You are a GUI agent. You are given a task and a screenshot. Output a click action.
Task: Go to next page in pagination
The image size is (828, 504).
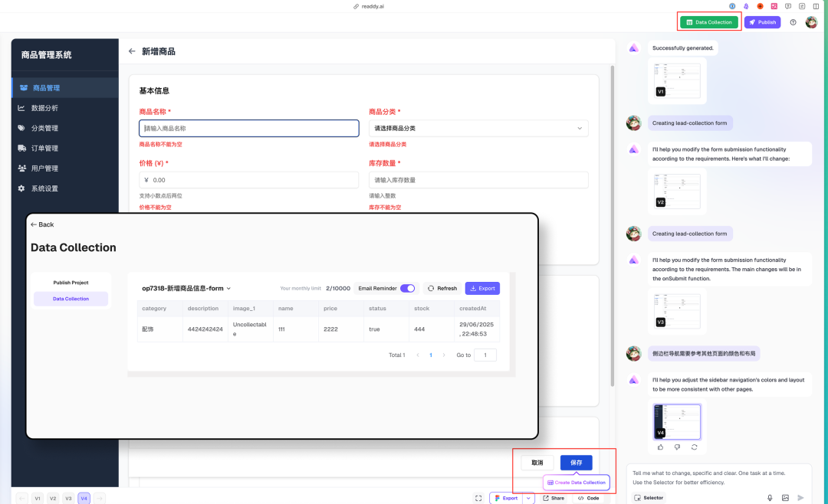click(x=444, y=355)
